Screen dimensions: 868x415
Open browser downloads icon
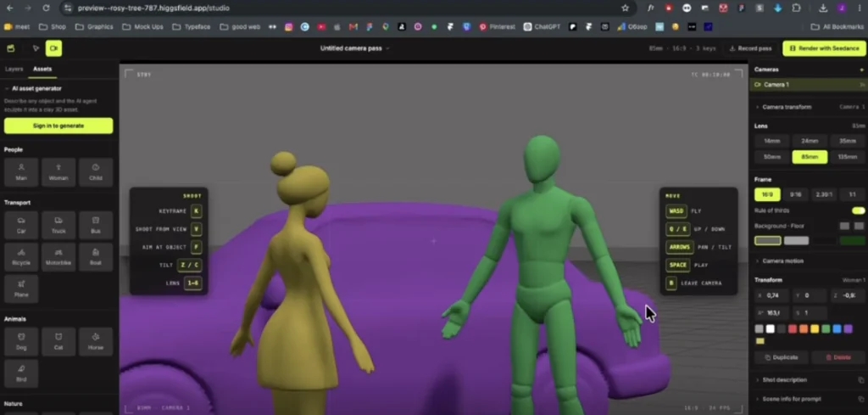coord(823,8)
